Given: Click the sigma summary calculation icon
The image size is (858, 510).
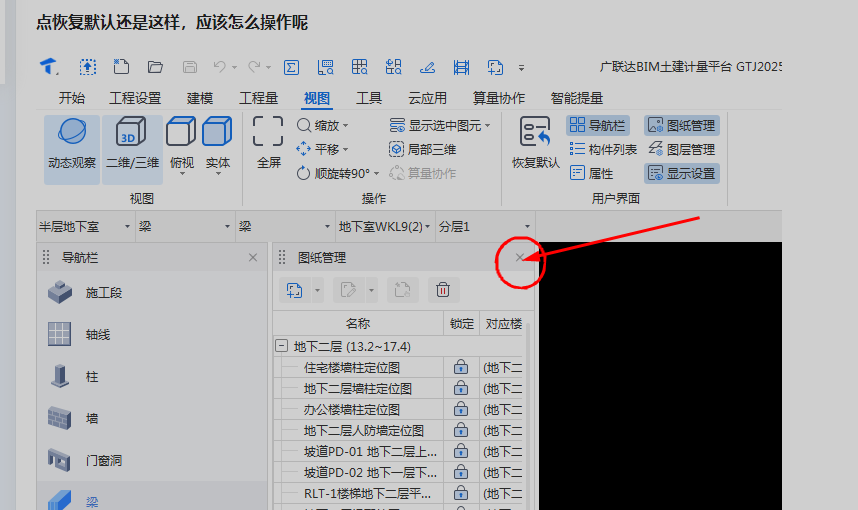Looking at the screenshot, I should [291, 67].
